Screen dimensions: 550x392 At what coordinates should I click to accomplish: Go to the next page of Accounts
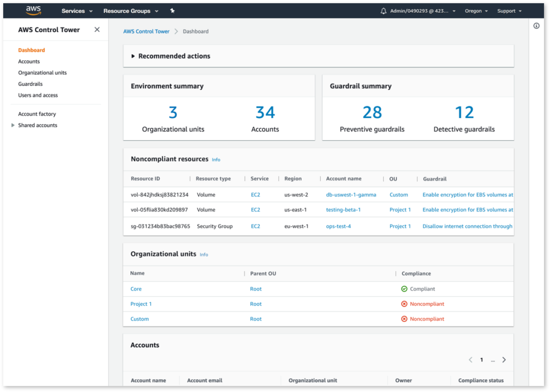tap(504, 359)
